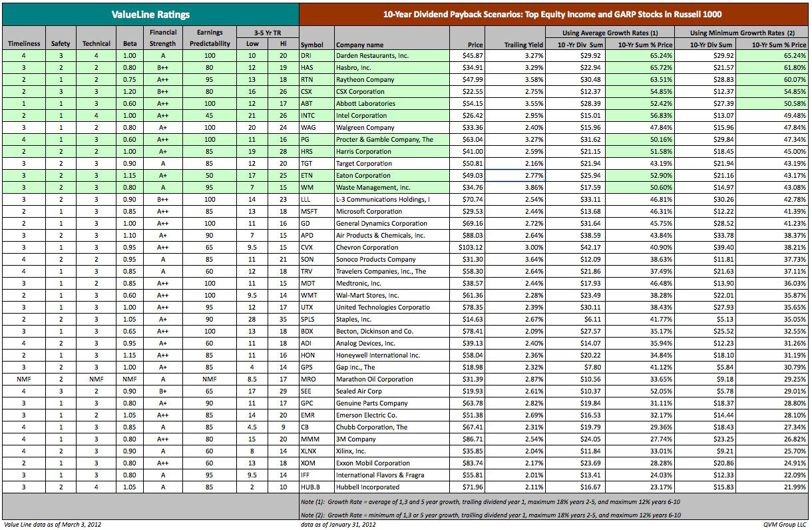The image size is (812, 530).
Task: Select the Hasbro, Inc. company cell
Action: 392,68
